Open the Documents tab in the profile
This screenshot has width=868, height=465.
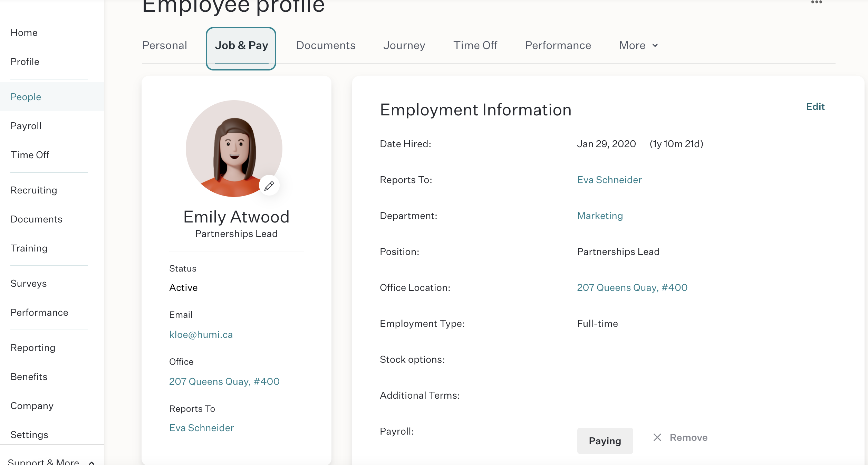[x=326, y=45]
